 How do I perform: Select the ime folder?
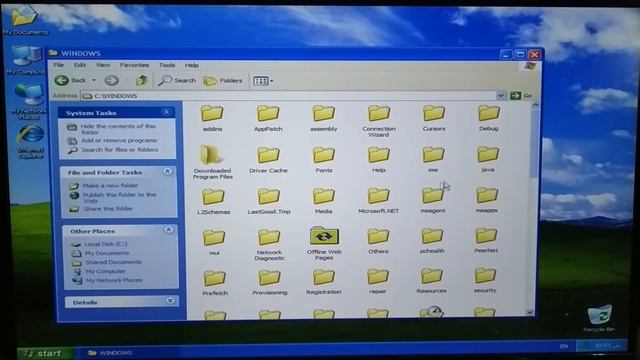tap(433, 159)
